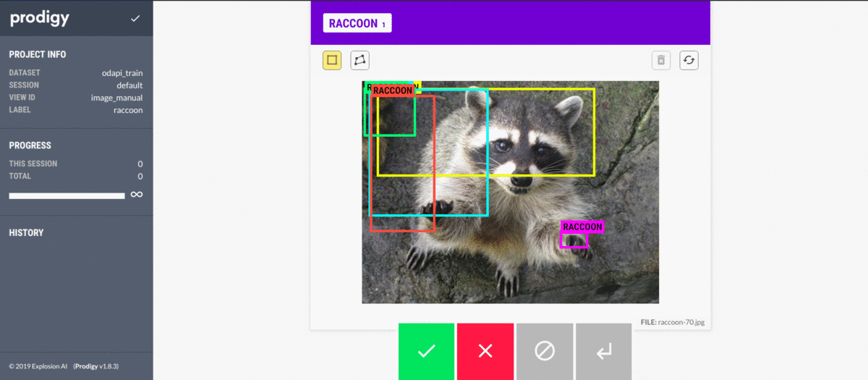Click the infinity symbol next to progress bar
Image resolution: width=868 pixels, height=380 pixels.
[x=136, y=195]
